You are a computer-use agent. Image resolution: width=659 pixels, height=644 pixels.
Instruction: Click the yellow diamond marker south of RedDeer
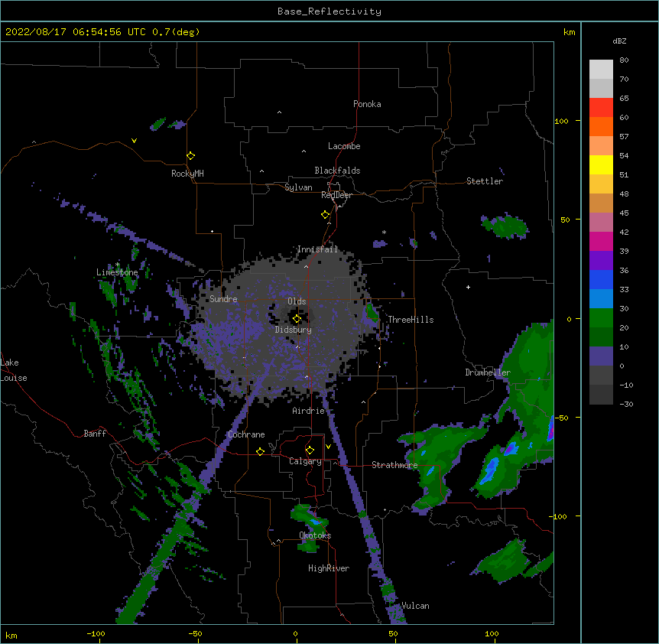click(x=326, y=215)
